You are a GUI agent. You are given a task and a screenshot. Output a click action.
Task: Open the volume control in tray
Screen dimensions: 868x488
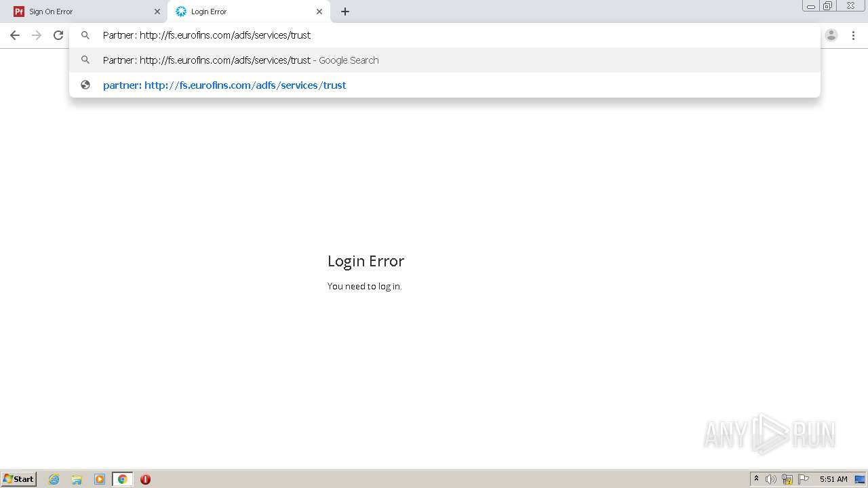tap(771, 479)
